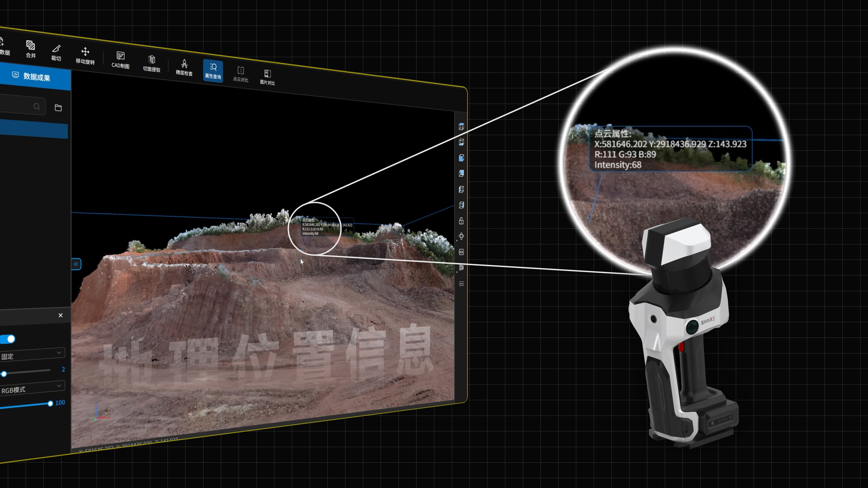Image resolution: width=868 pixels, height=488 pixels.
Task: Click the scale ruler icon
Action: 461,284
